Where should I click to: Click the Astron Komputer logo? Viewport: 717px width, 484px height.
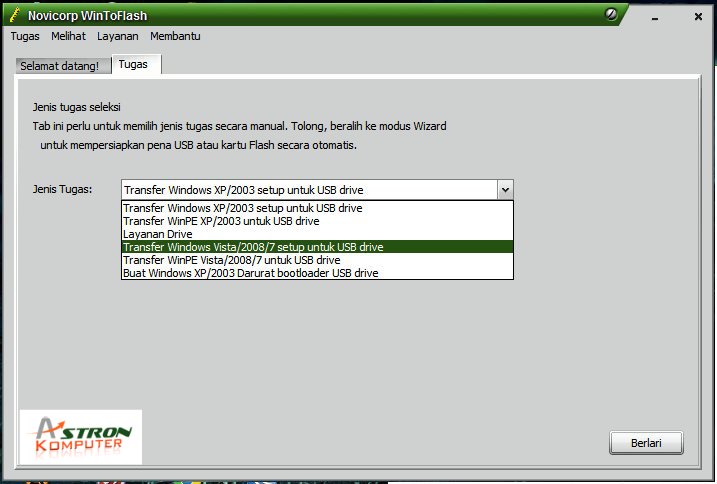(81, 437)
